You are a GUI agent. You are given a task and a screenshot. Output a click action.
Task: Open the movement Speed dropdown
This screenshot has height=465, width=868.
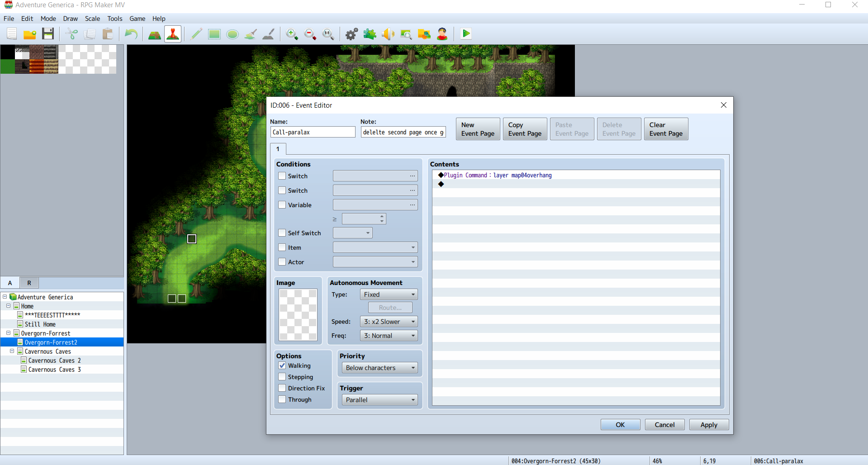pos(389,322)
